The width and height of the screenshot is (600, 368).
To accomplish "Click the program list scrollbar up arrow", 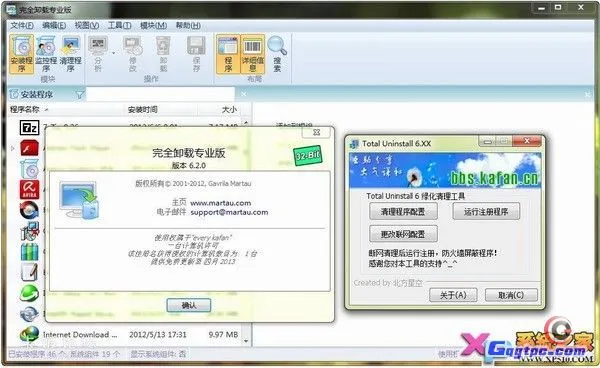I will [x=246, y=124].
